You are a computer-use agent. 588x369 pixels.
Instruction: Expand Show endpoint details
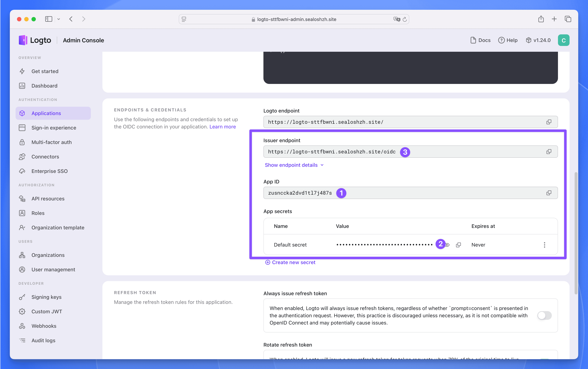[294, 165]
